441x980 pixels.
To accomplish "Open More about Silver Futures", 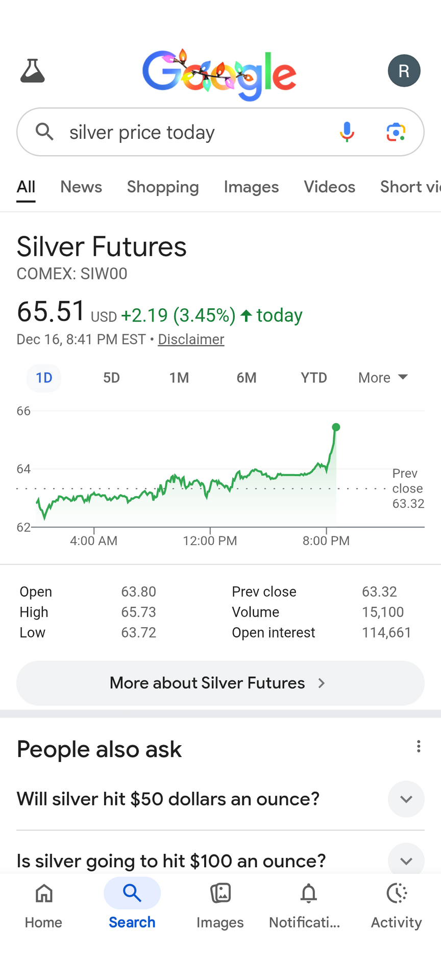I will (220, 683).
